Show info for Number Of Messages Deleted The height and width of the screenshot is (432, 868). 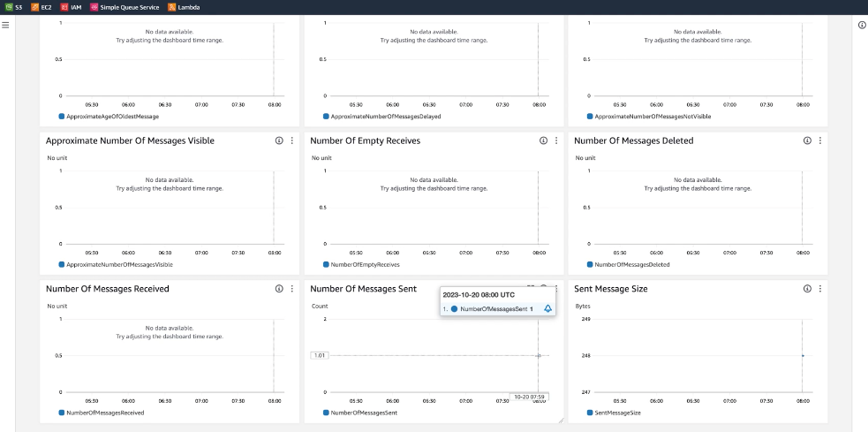[807, 140]
